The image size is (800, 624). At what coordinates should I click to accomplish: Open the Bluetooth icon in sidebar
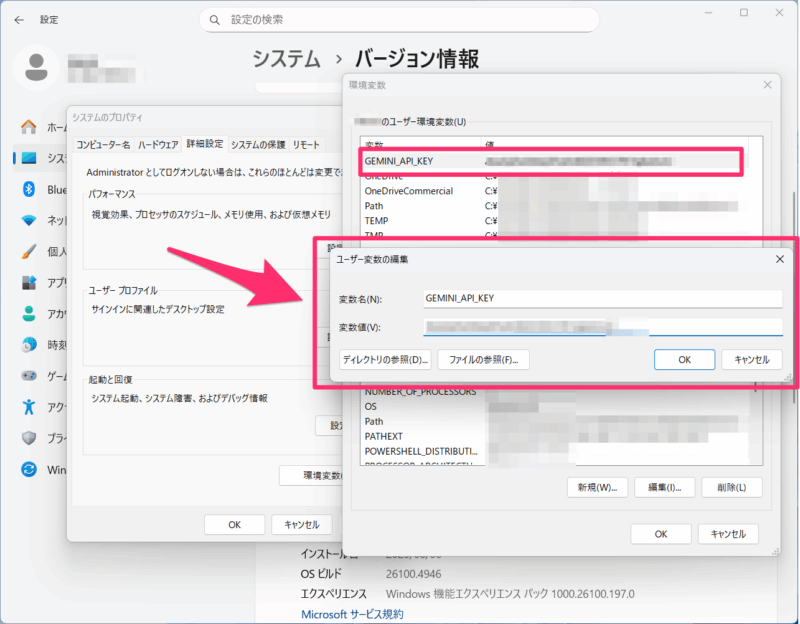pyautogui.click(x=29, y=189)
